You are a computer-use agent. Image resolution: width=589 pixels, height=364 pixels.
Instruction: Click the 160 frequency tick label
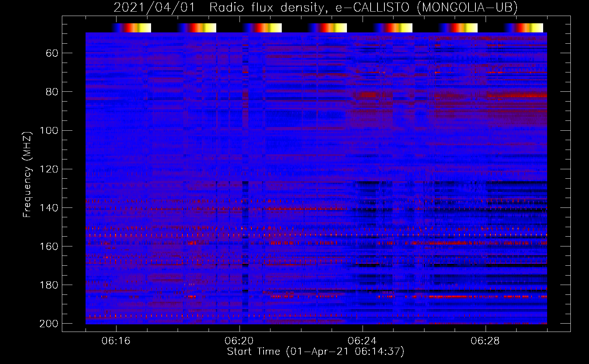pos(49,246)
